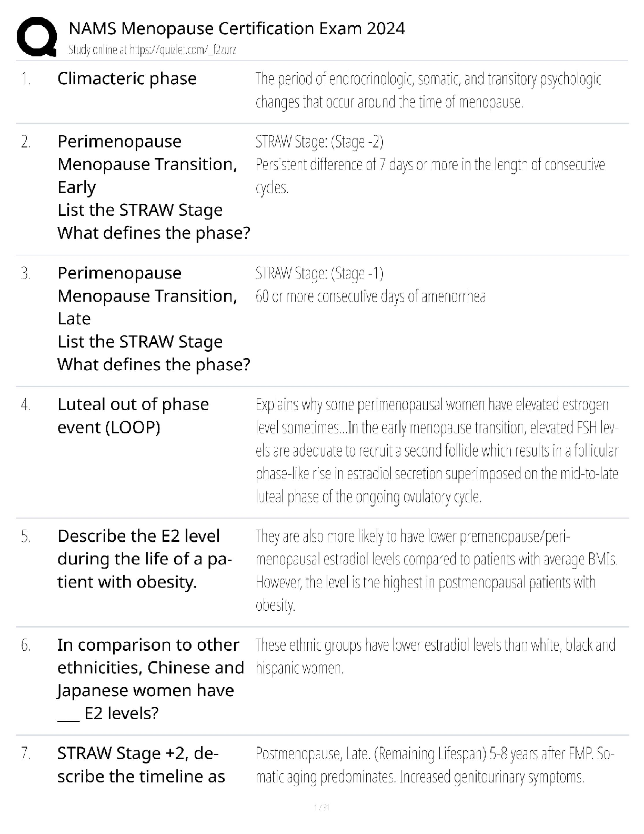Click the Quizlet Q logo icon

[x=36, y=37]
